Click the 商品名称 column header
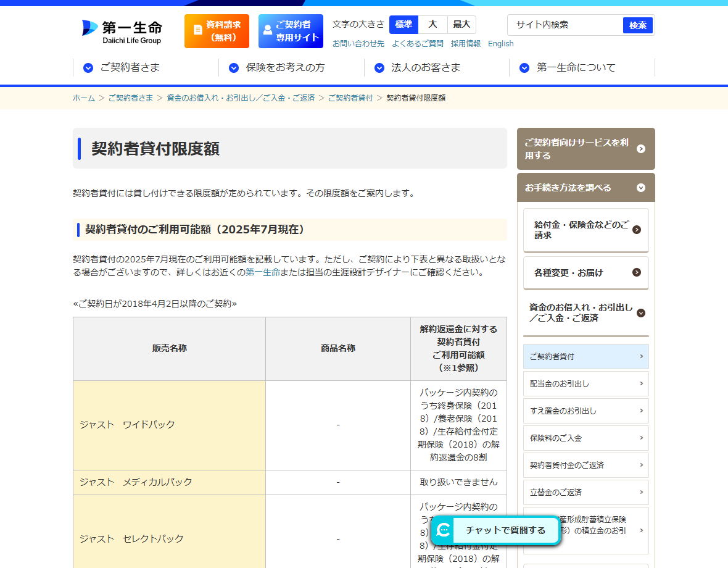Image resolution: width=728 pixels, height=568 pixels. pyautogui.click(x=338, y=348)
